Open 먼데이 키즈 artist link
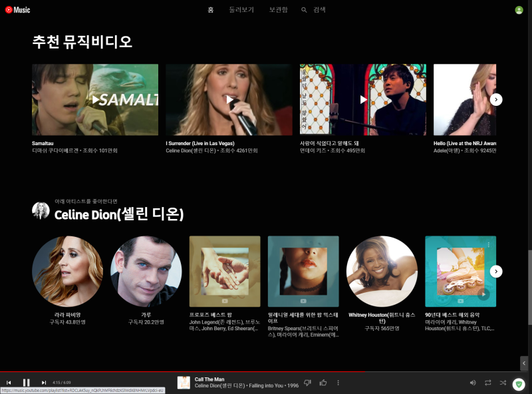This screenshot has height=394, width=532. pyautogui.click(x=313, y=150)
